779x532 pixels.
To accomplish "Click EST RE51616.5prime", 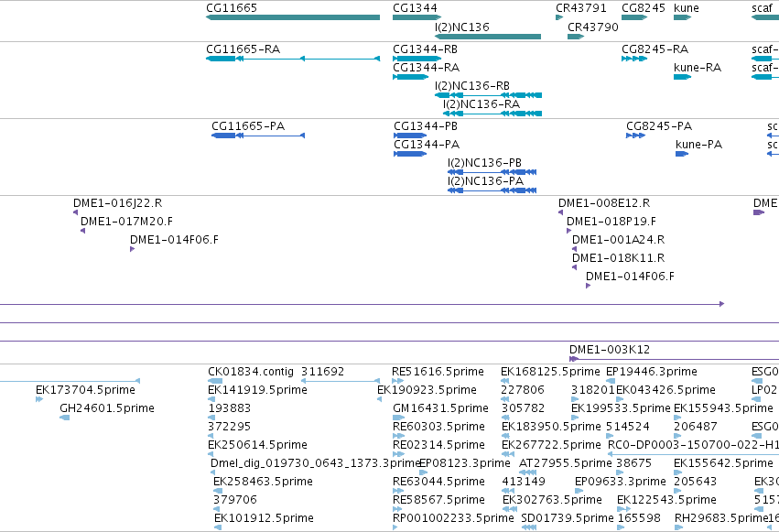I will click(x=397, y=381).
